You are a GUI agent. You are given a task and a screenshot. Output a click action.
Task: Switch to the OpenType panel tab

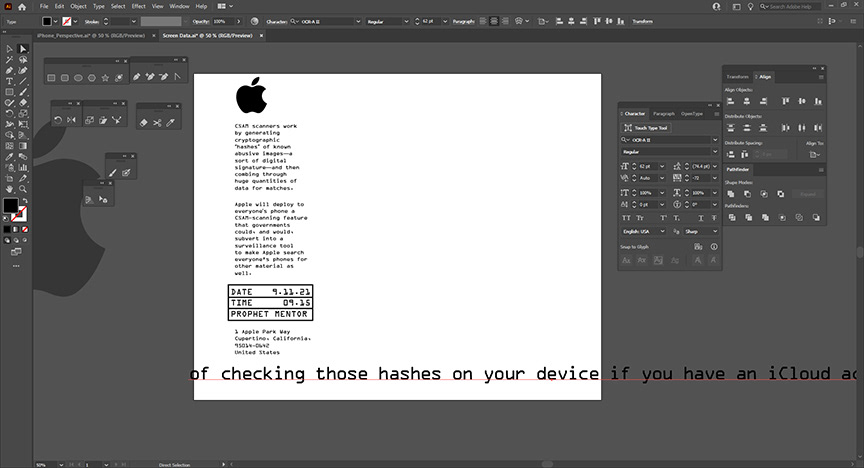click(x=692, y=114)
